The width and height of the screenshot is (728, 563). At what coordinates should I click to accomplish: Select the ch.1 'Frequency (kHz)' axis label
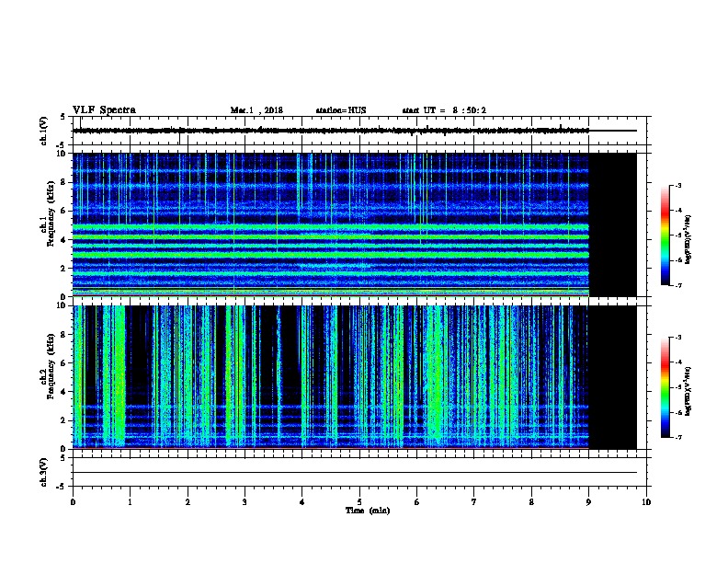(51, 213)
